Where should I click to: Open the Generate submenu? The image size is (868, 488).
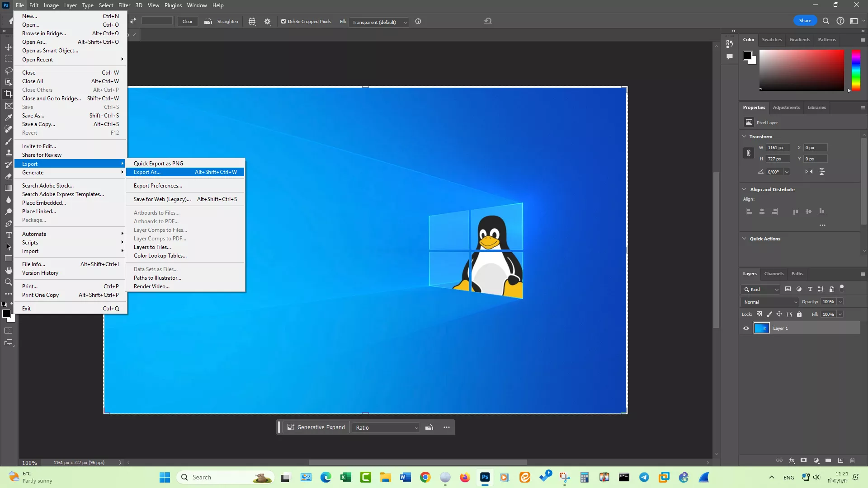pyautogui.click(x=70, y=173)
